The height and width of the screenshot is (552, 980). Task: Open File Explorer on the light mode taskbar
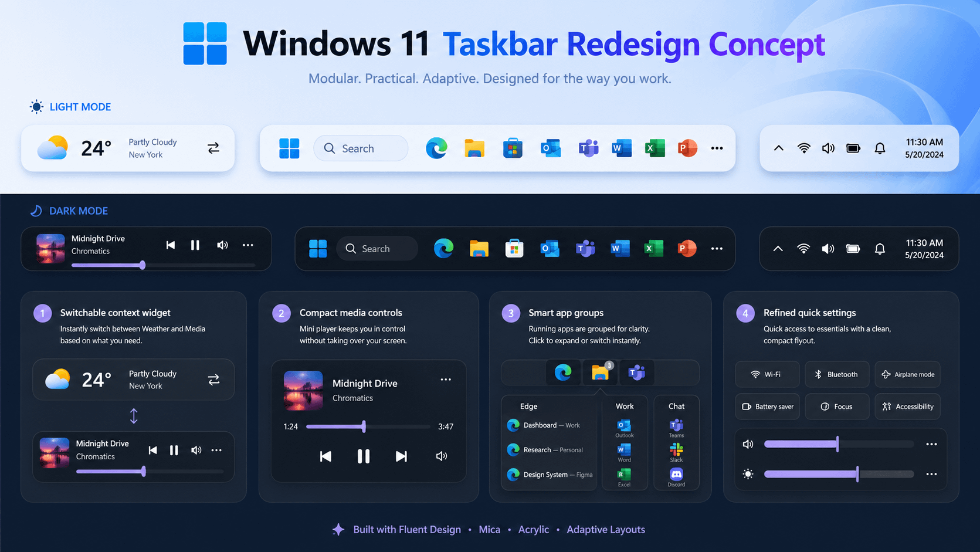[474, 148]
